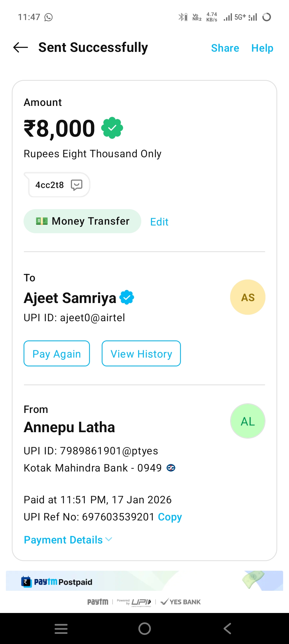Open the Android recent apps menu
289x644 pixels.
tap(61, 628)
